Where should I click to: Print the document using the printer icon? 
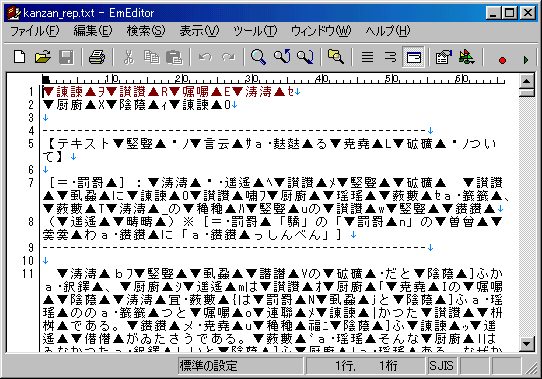(97, 57)
